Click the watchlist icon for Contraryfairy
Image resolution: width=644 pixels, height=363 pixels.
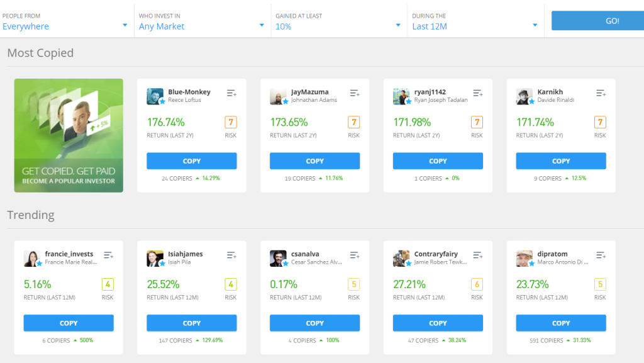click(x=478, y=255)
